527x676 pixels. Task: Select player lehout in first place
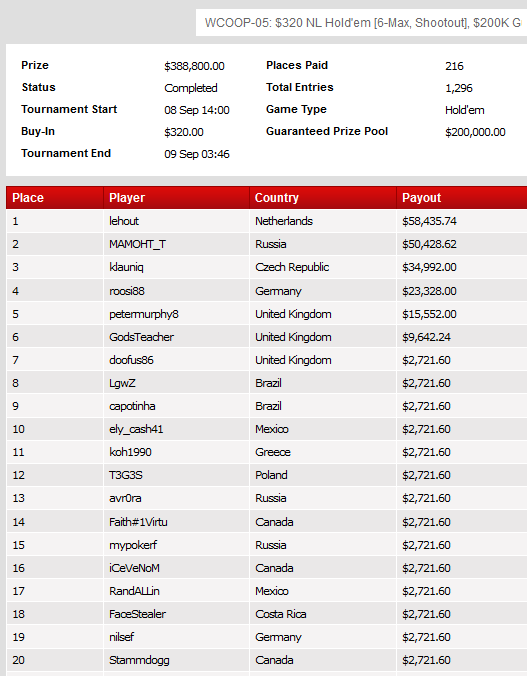124,221
